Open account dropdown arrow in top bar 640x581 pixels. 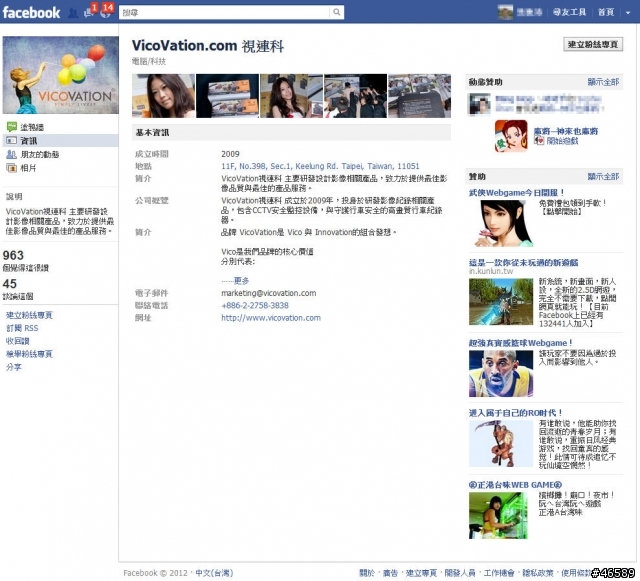(x=628, y=13)
